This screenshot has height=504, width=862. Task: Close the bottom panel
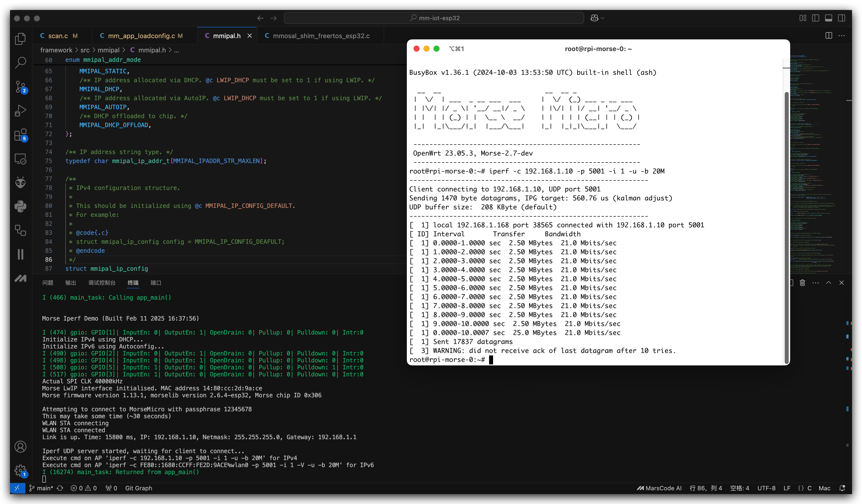[842, 283]
